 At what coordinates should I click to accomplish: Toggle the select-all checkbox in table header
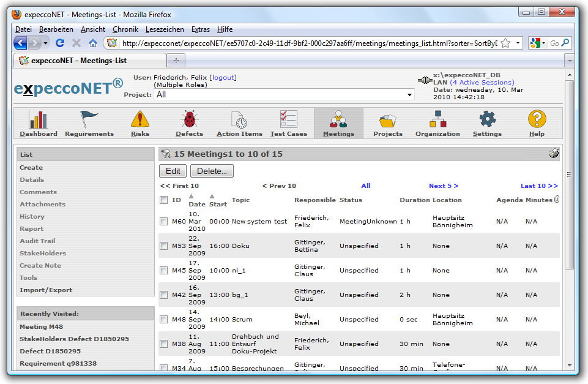click(x=163, y=200)
